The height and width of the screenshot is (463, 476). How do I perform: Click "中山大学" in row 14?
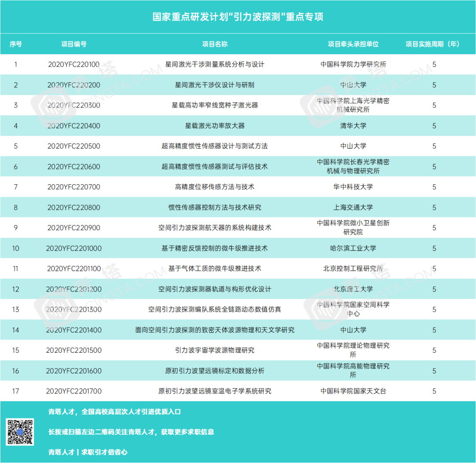point(353,330)
